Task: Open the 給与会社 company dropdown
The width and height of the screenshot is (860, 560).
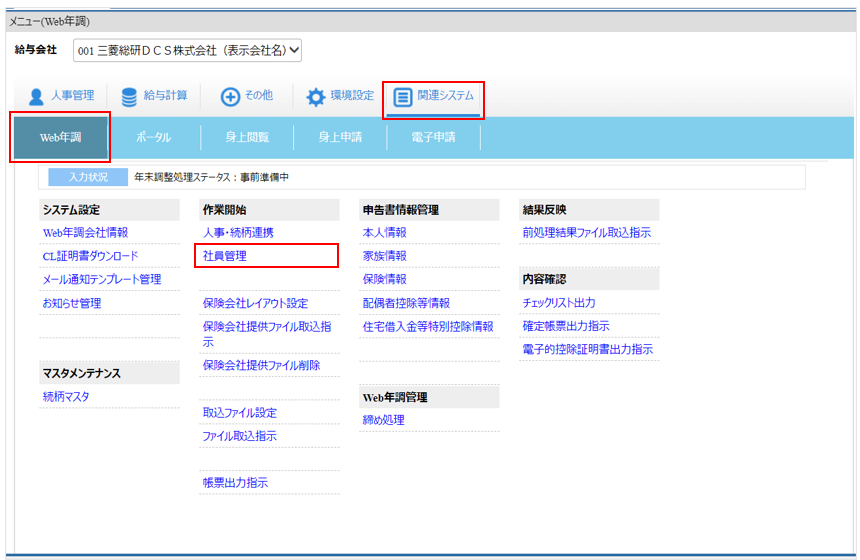Action: (x=187, y=50)
